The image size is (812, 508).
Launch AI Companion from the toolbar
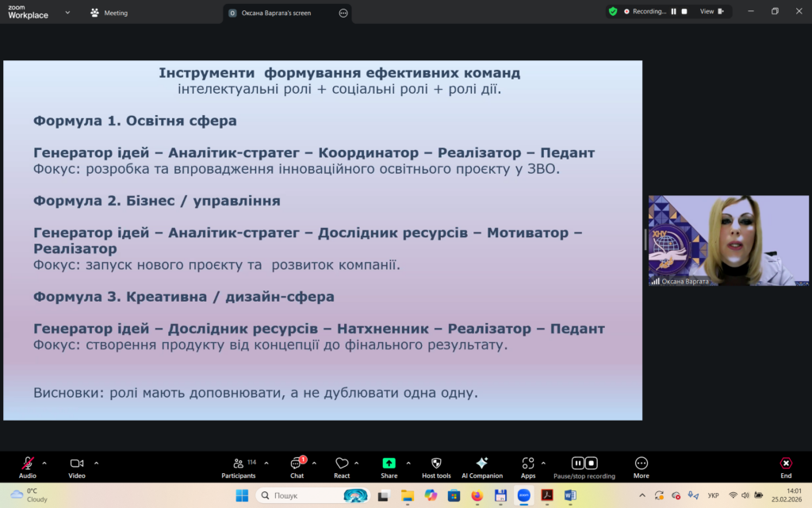click(481, 464)
